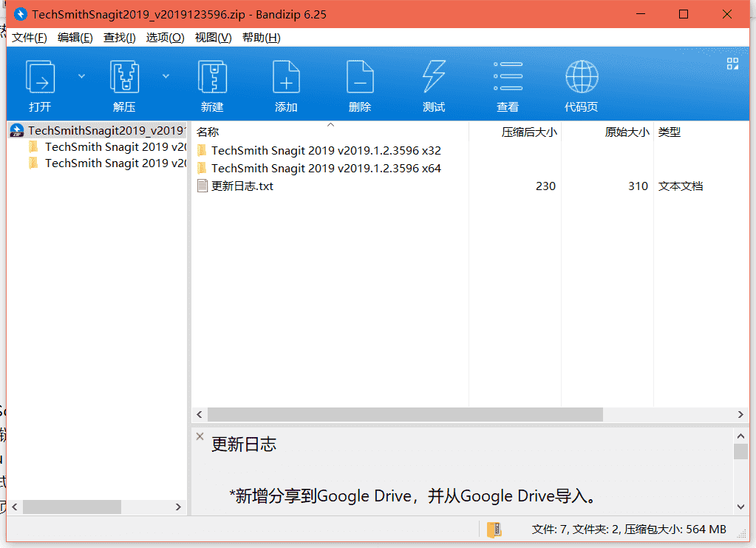Screen dimensions: 756x548
Task: Sort by the 压缩后大小 column header
Action: (515, 132)
